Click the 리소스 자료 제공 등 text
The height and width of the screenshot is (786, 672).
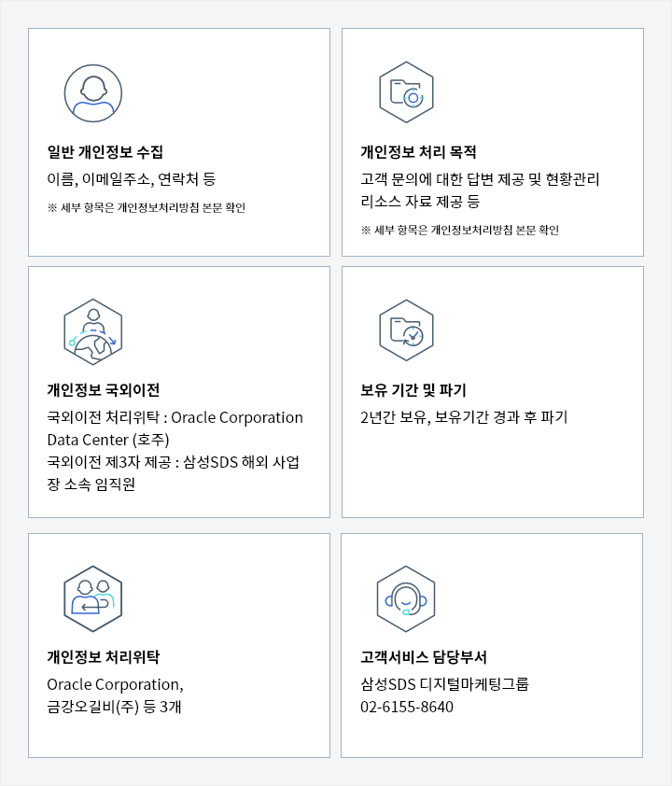tap(420, 202)
